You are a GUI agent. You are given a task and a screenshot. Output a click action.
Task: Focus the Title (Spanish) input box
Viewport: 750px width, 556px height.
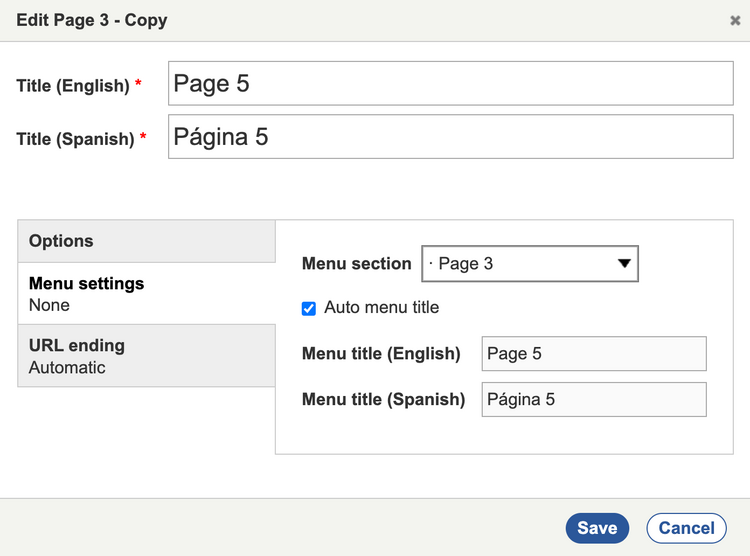(450, 137)
